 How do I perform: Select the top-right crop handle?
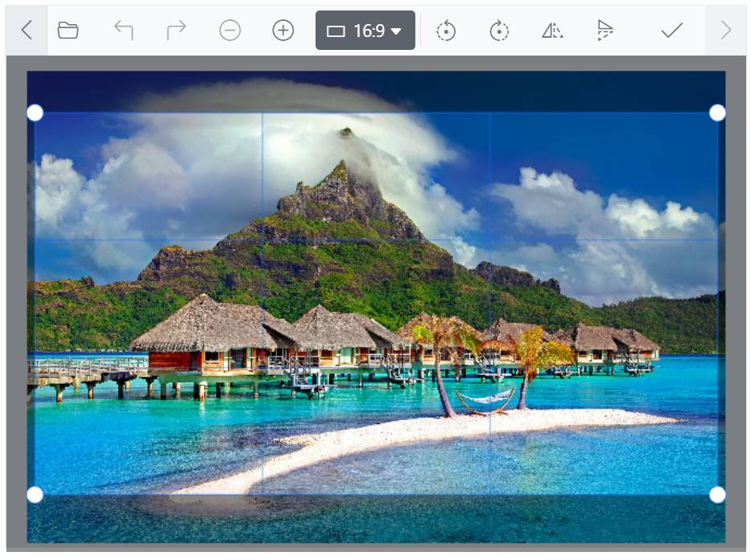(x=717, y=113)
